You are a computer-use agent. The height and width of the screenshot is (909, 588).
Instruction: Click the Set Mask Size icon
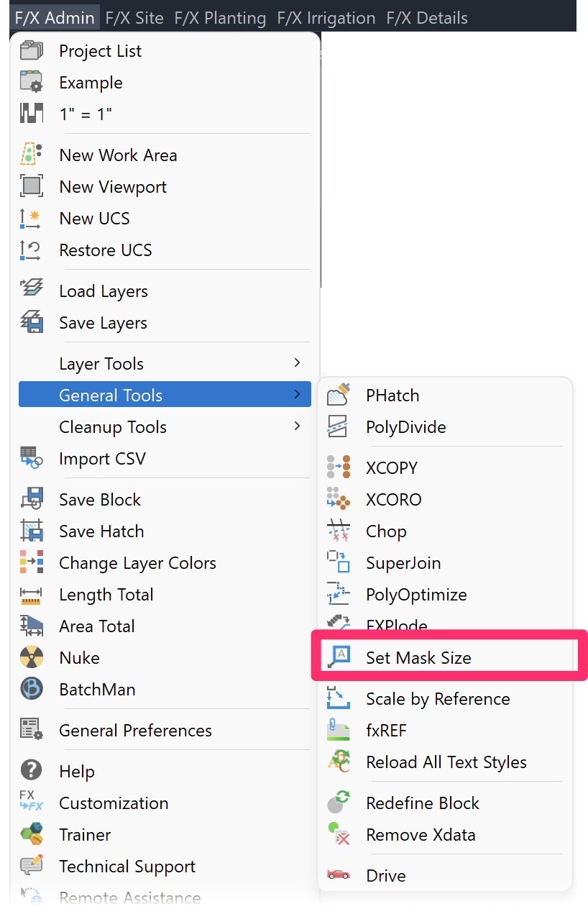coord(338,657)
